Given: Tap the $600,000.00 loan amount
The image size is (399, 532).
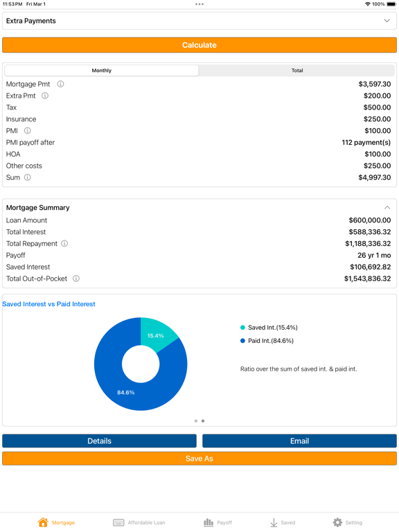Looking at the screenshot, I should (x=370, y=220).
